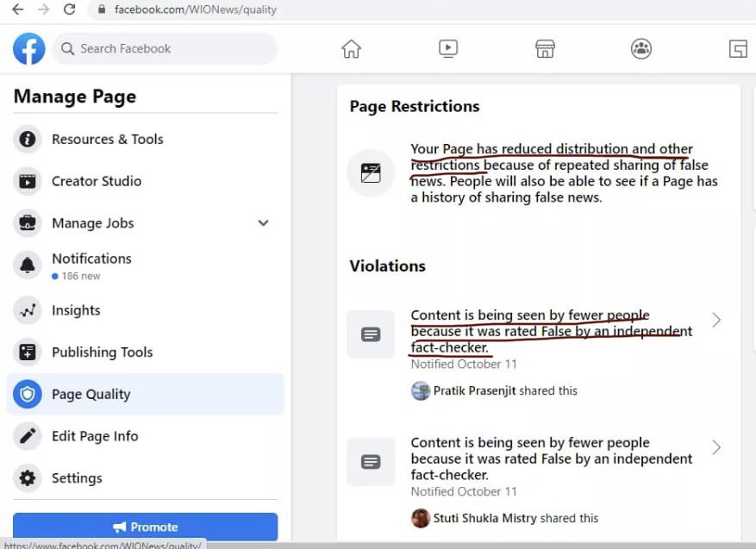Click the Resources & Tools info icon
Screen dimensions: 756x549
pos(28,140)
